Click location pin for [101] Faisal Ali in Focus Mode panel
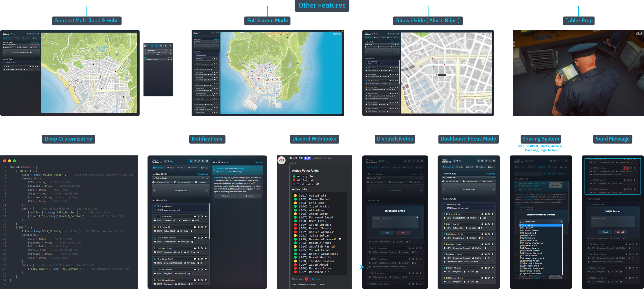This screenshot has width=644, height=289. 493,224
